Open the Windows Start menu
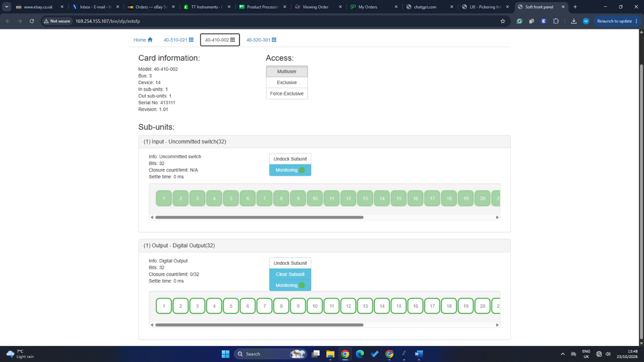The image size is (644, 362). pyautogui.click(x=226, y=354)
